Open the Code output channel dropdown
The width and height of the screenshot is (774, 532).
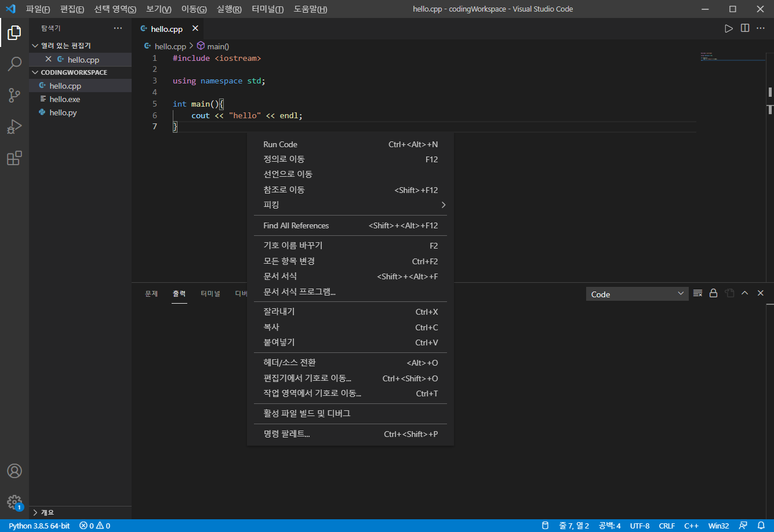(x=637, y=294)
